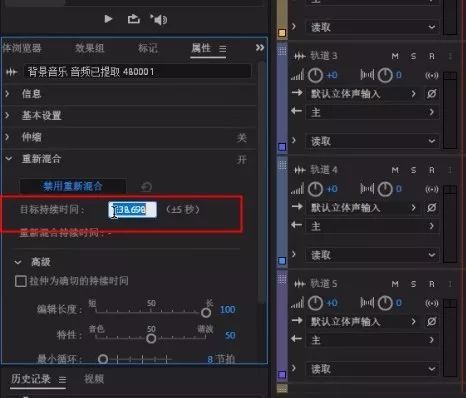This screenshot has height=398, width=466.
Task: Open the 轨道 5 读取 automation dropdown
Action: pos(373,369)
